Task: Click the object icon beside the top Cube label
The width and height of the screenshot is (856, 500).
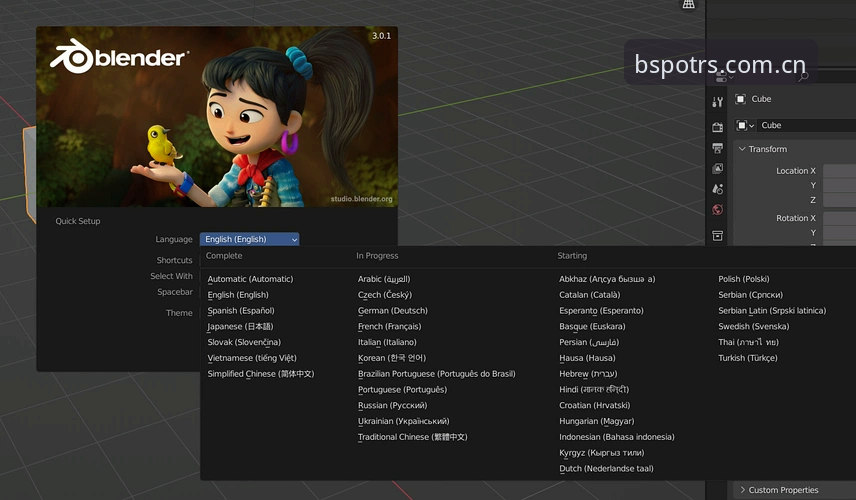Action: coord(740,99)
